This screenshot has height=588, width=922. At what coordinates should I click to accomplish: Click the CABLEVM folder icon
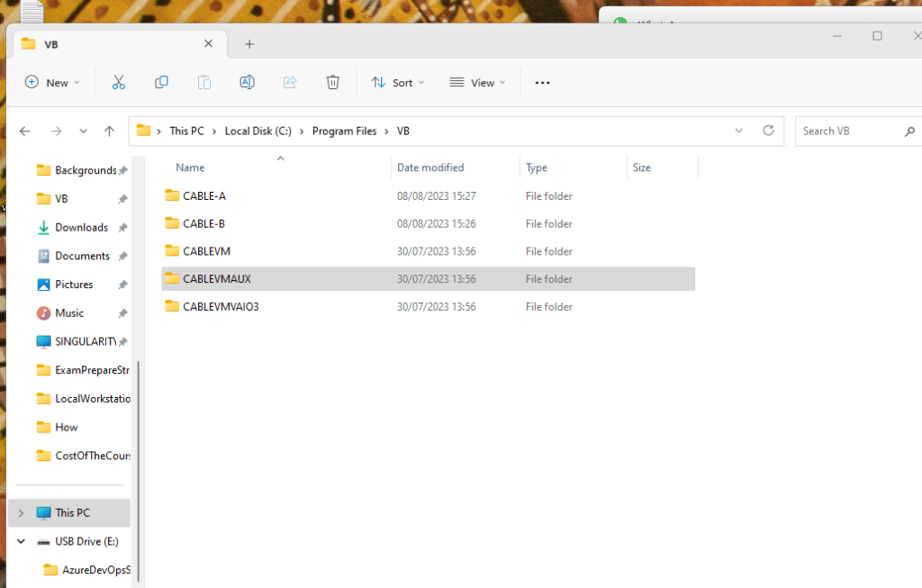pos(172,250)
